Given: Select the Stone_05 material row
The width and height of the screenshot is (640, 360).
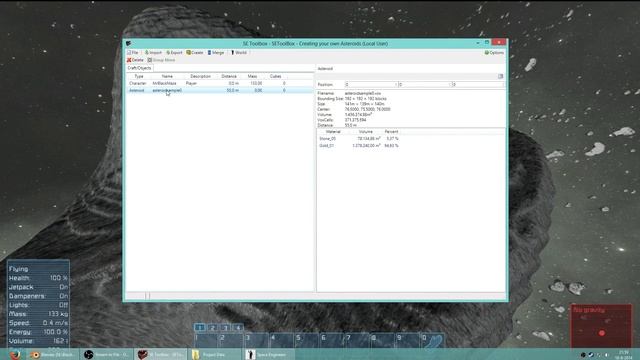Looking at the screenshot, I should point(411,139).
